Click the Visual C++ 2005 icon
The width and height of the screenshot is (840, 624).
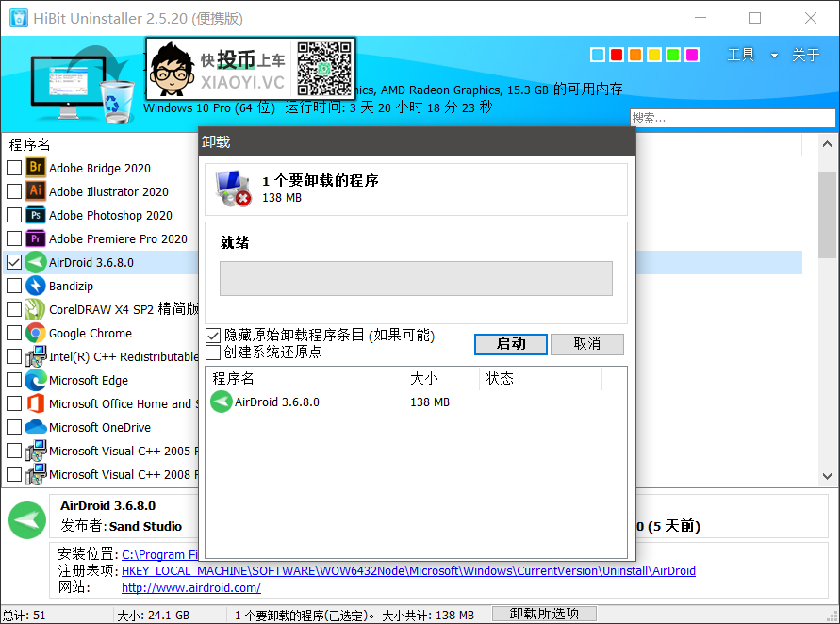tap(36, 451)
